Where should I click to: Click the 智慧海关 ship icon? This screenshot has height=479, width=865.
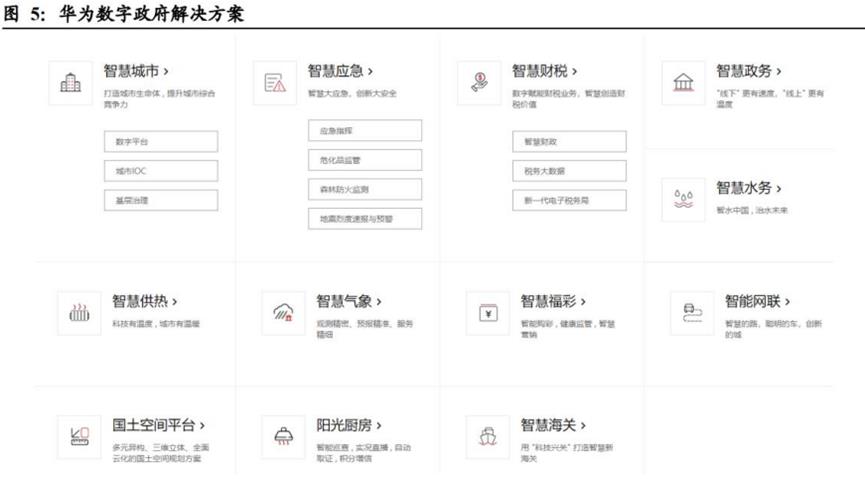(488, 437)
